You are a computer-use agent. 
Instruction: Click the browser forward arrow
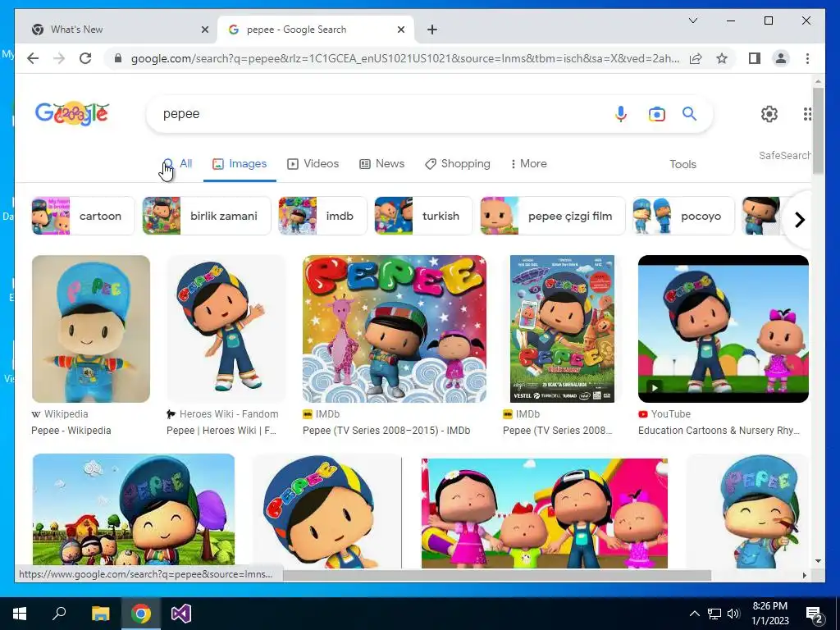59,58
